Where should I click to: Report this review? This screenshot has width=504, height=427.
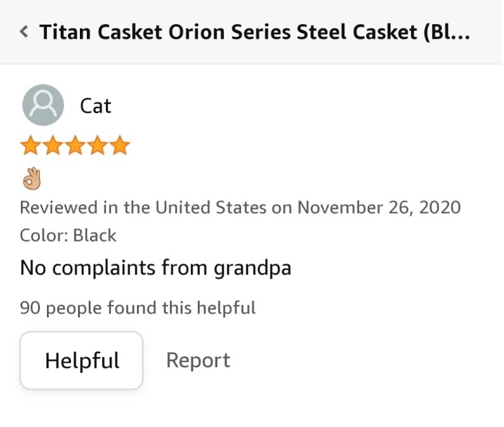point(197,360)
